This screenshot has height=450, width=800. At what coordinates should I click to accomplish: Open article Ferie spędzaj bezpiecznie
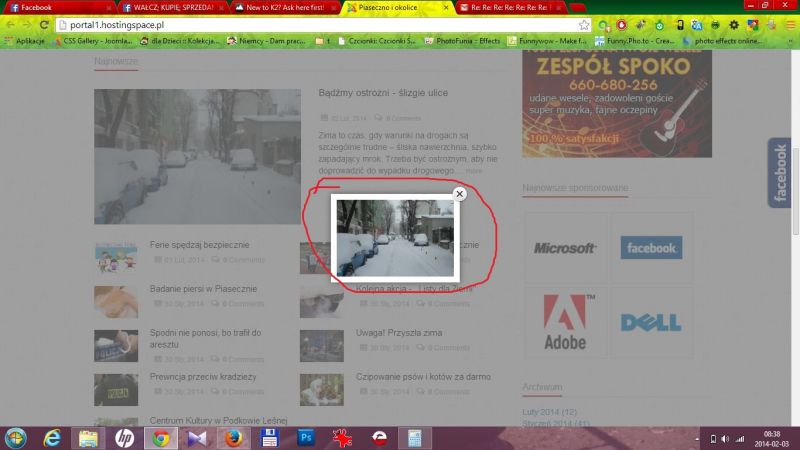(x=199, y=245)
